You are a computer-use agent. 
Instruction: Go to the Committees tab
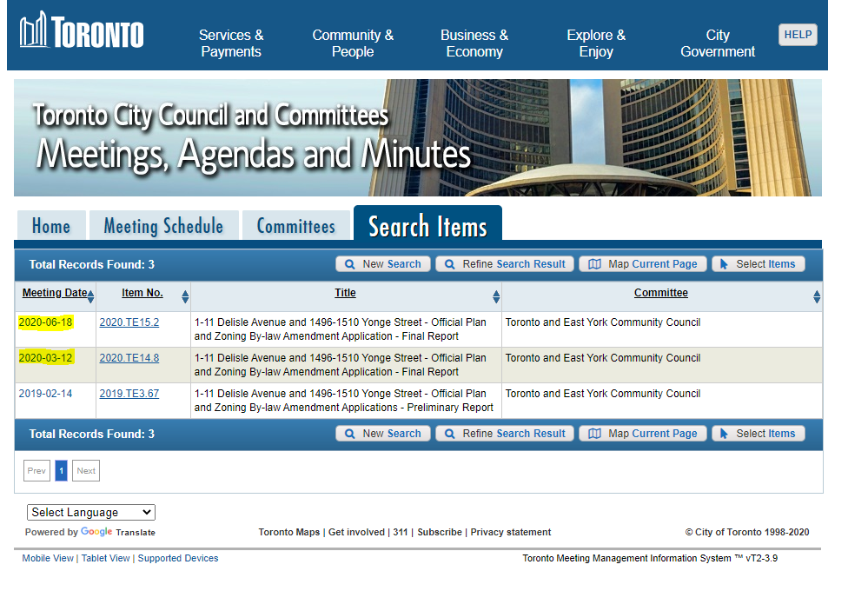[x=295, y=226]
